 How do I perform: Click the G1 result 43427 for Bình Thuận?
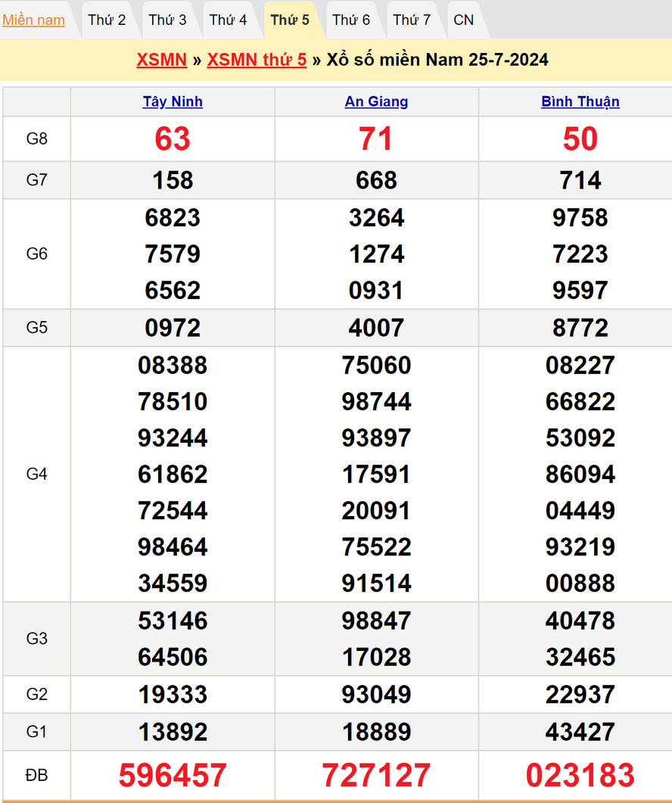[x=580, y=732]
